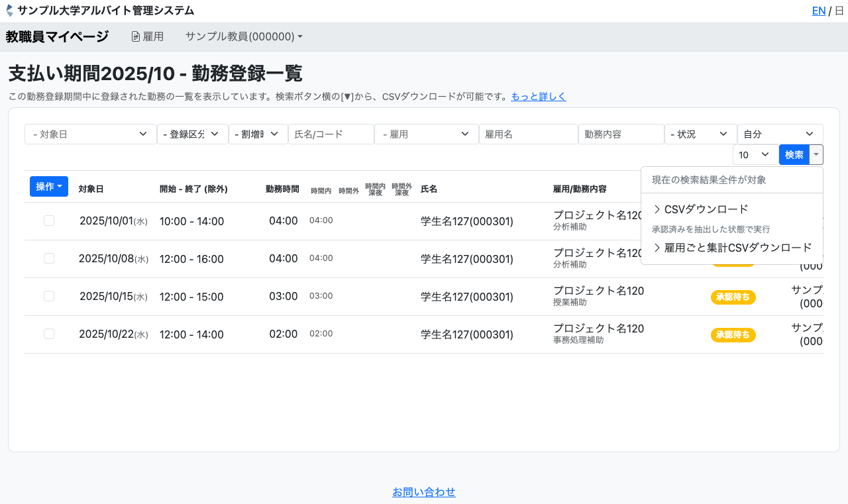Open the page-size dropdown showing 10
Image resolution: width=848 pixels, height=504 pixels.
755,154
